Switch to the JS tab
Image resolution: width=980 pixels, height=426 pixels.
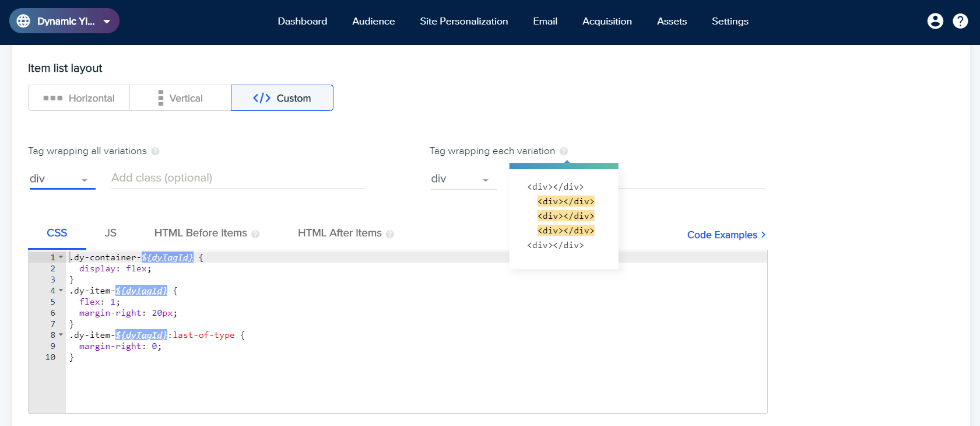[111, 233]
